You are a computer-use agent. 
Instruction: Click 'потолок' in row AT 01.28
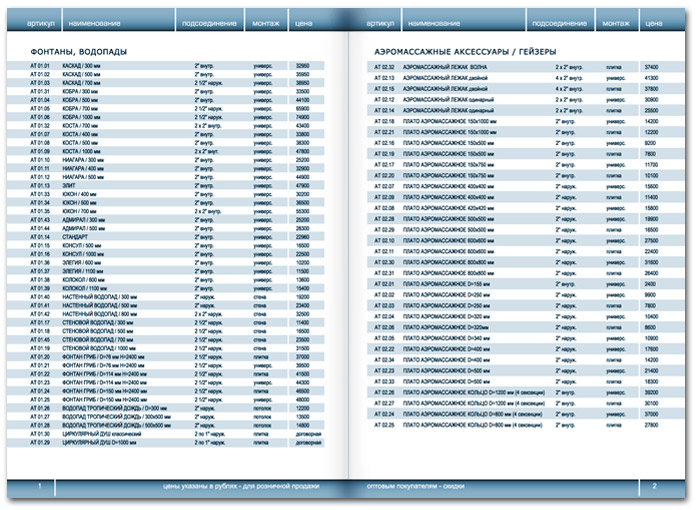pyautogui.click(x=262, y=425)
